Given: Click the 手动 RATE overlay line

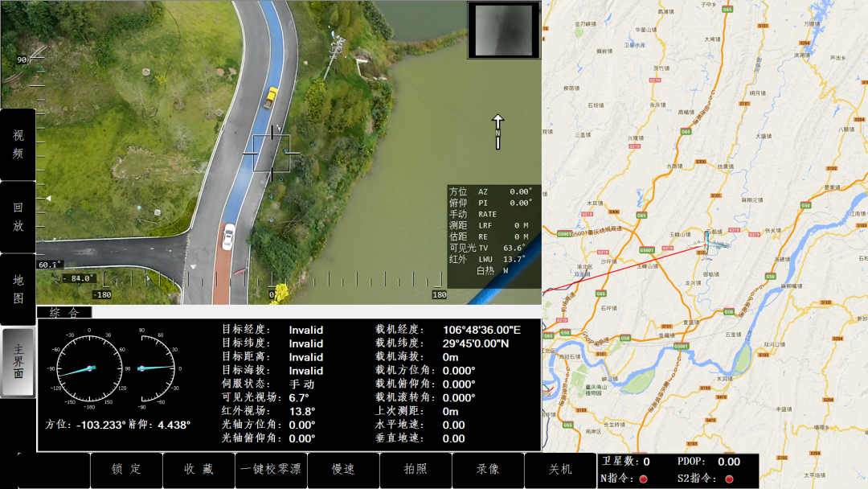Looking at the screenshot, I should click(x=473, y=214).
